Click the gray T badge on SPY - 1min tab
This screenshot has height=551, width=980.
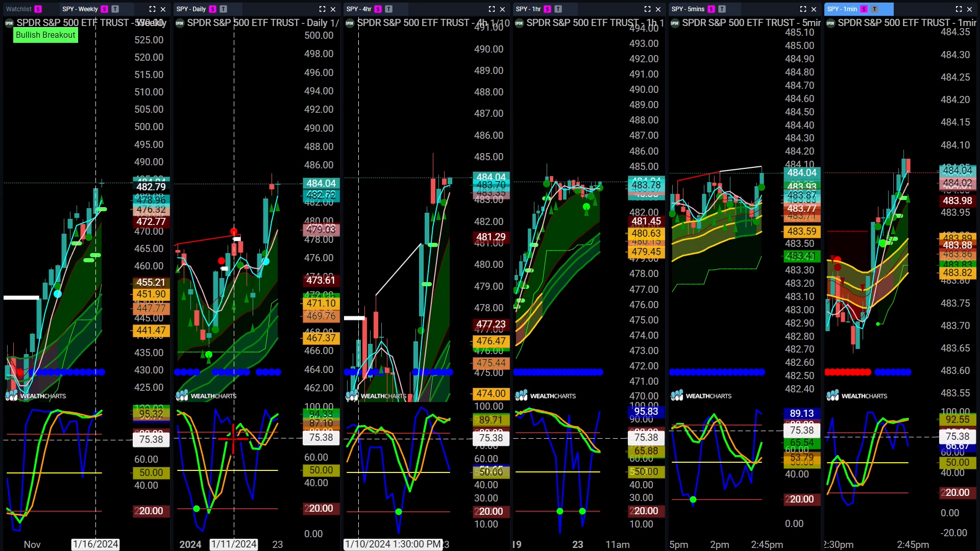click(875, 9)
